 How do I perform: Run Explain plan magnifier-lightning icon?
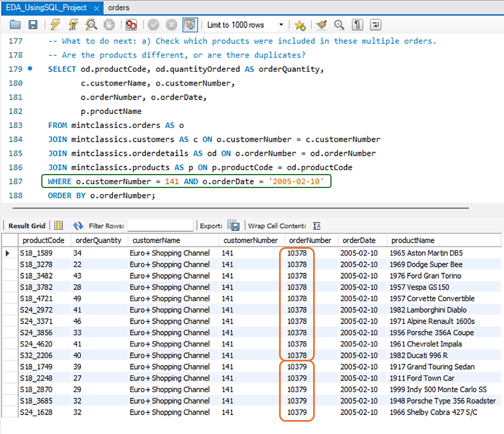(x=92, y=25)
